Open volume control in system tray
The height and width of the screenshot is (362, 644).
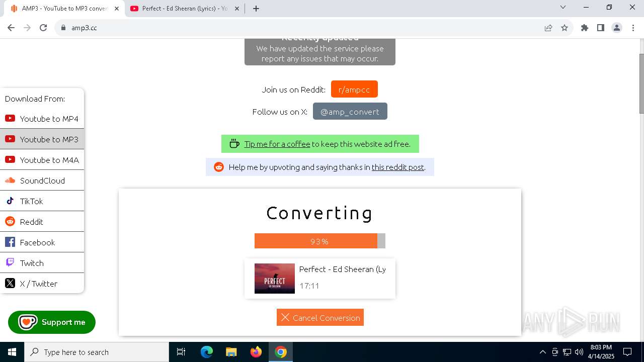pos(579,352)
